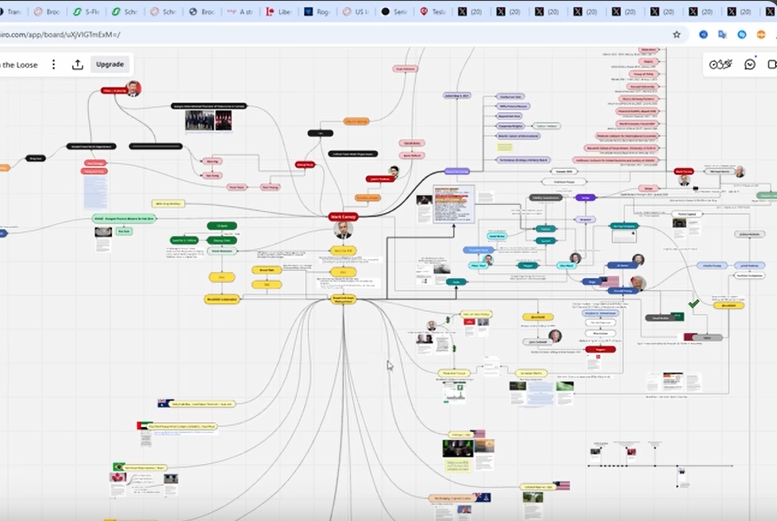Select the yellow 'Brookfield Asset Management' hub node

[x=343, y=299]
